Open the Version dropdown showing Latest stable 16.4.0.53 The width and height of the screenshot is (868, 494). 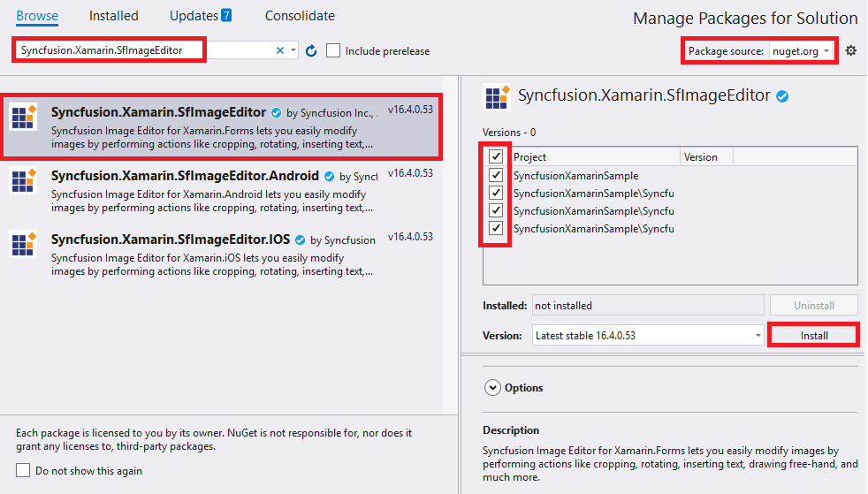pyautogui.click(x=648, y=336)
